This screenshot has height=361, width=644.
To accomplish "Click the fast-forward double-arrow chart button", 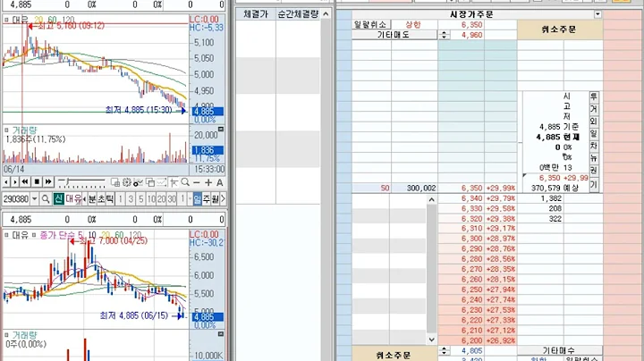I will coord(48,181).
